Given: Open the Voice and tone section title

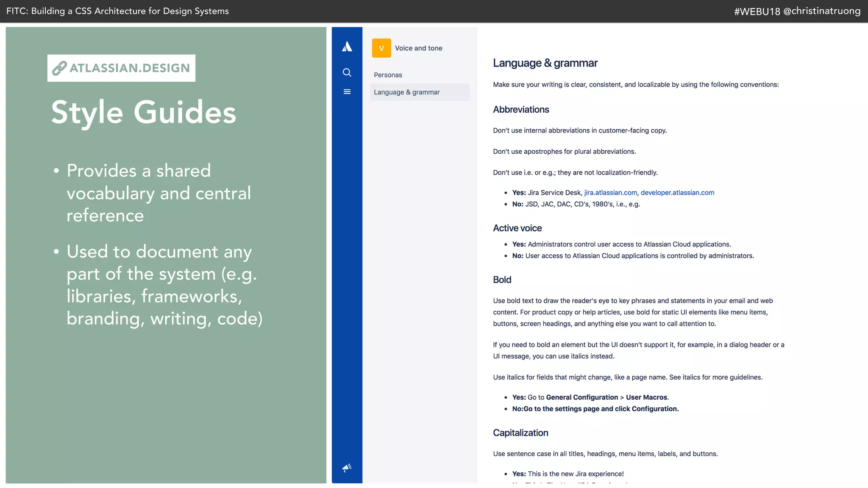Looking at the screenshot, I should point(418,48).
